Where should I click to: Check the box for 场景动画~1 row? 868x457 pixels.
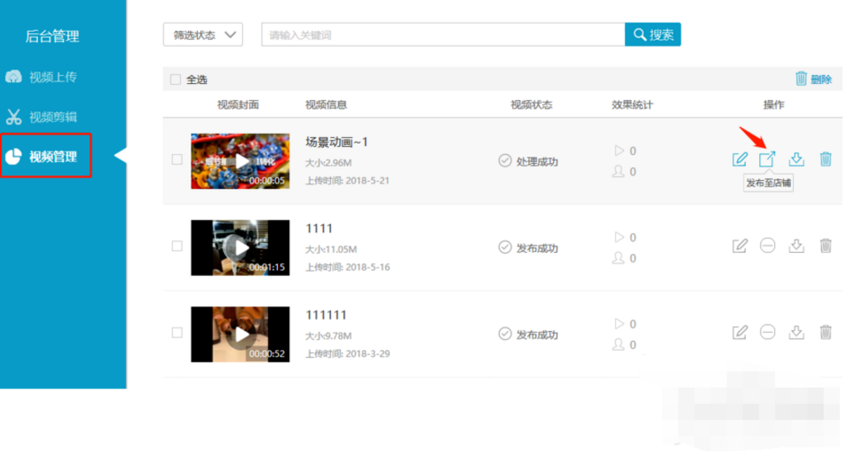pyautogui.click(x=177, y=159)
